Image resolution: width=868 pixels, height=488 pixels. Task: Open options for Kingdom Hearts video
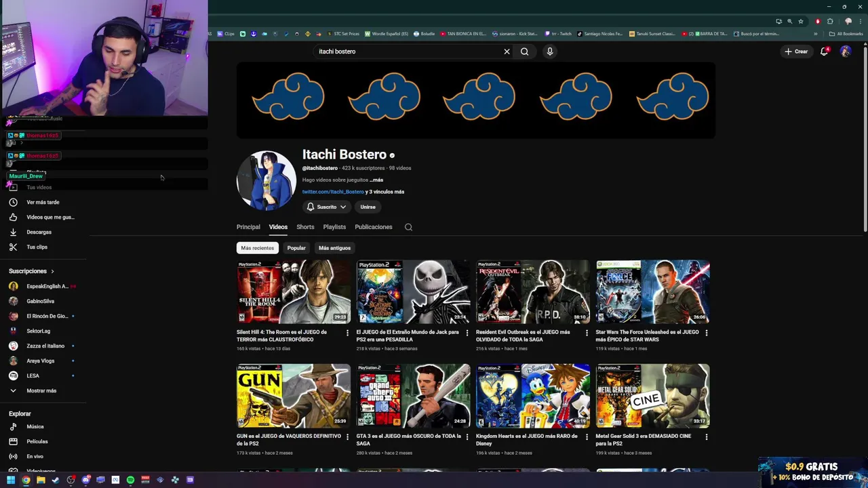click(587, 437)
